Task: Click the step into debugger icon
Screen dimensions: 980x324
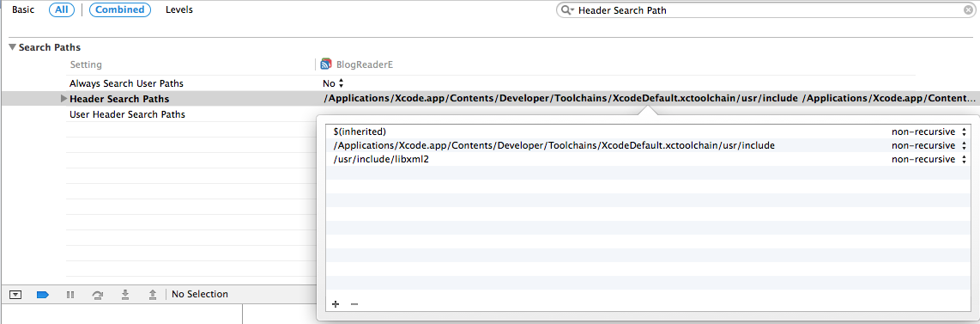Action: (125, 294)
